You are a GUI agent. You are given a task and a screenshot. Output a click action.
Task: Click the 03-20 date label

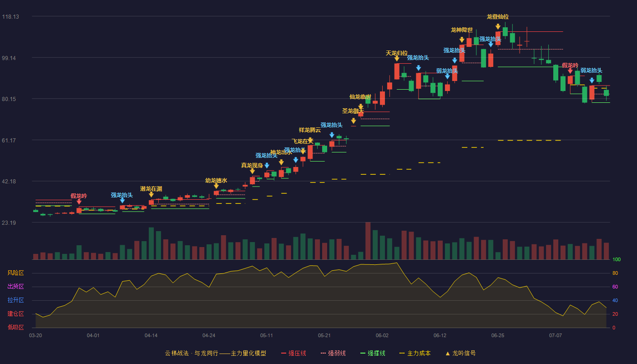[35, 335]
